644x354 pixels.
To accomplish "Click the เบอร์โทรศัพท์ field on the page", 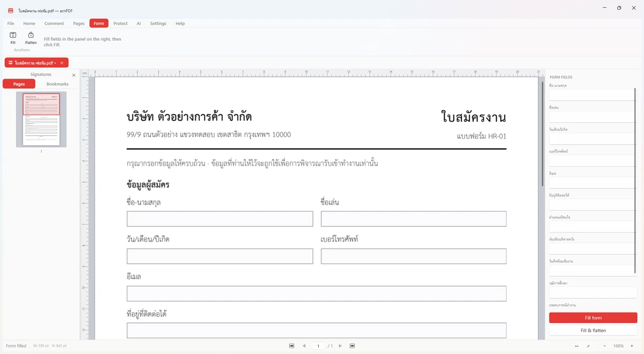I will coord(414,256).
